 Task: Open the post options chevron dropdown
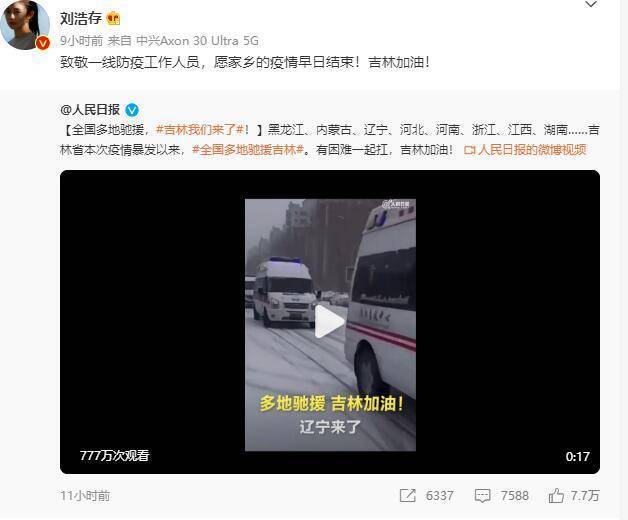coord(591,4)
